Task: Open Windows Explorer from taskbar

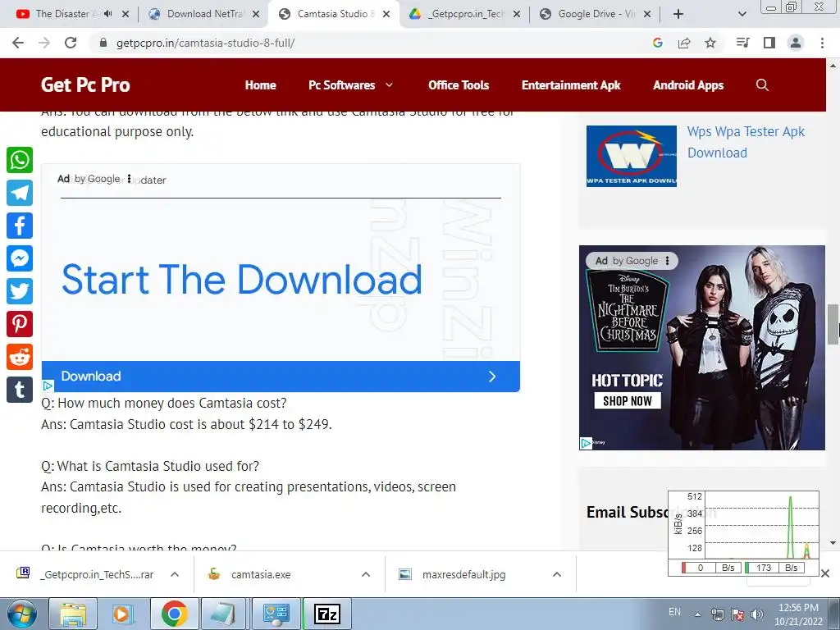Action: click(73, 614)
